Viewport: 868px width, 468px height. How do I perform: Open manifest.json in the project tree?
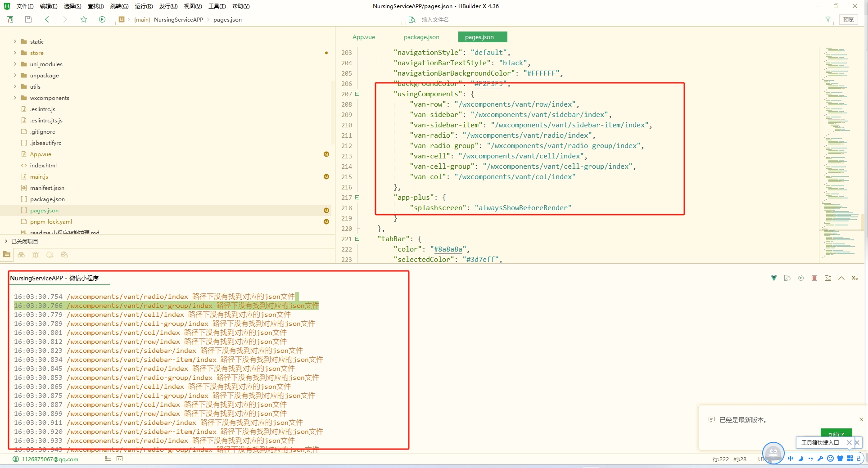click(47, 188)
